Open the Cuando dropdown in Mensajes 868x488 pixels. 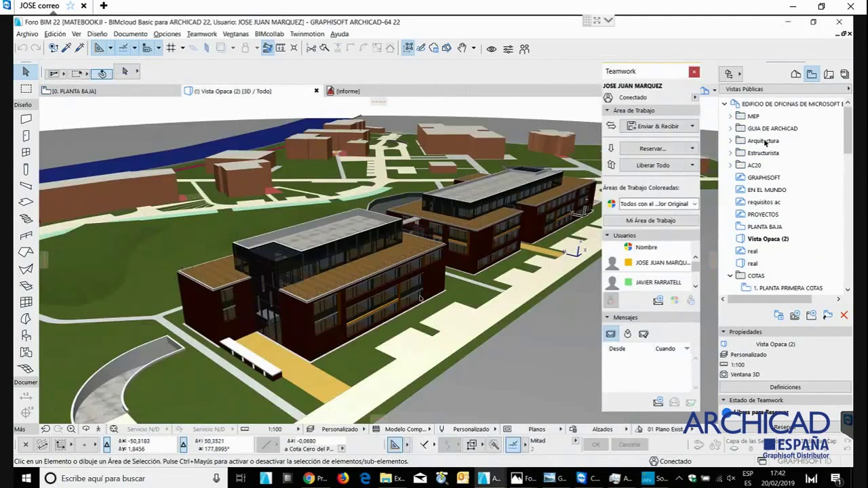pyautogui.click(x=686, y=348)
